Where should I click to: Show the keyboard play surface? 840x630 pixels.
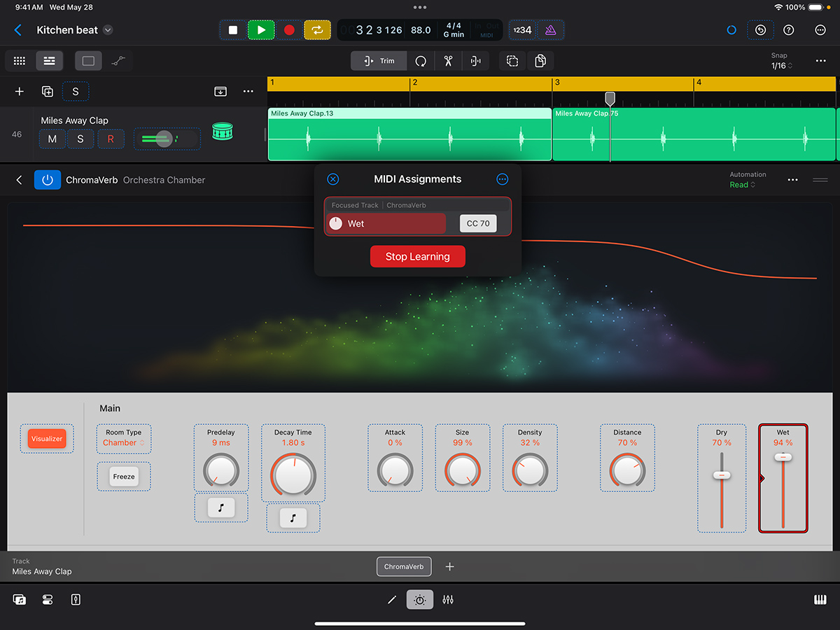820,600
